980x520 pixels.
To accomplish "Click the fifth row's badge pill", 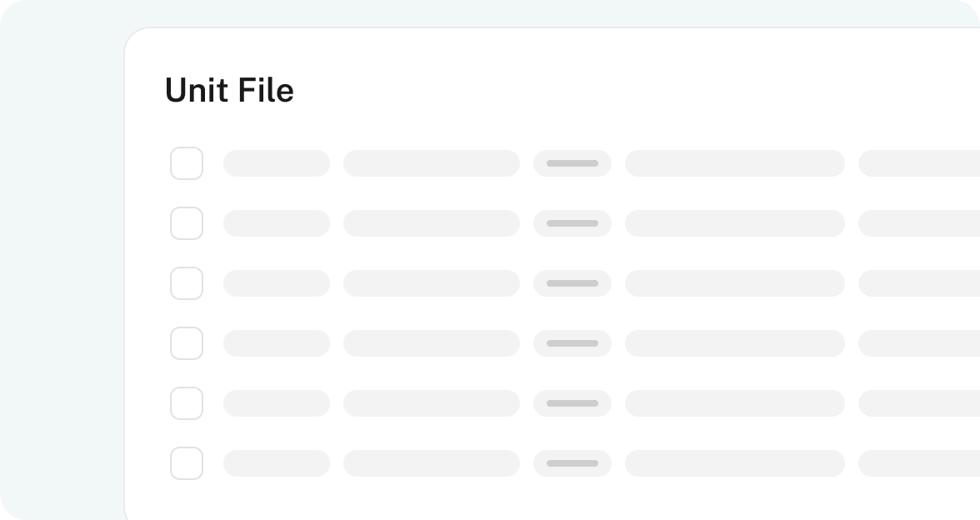I will click(572, 403).
